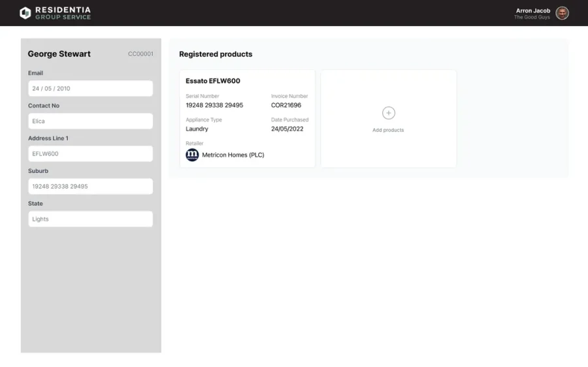
Task: Click the State input field
Action: click(90, 219)
